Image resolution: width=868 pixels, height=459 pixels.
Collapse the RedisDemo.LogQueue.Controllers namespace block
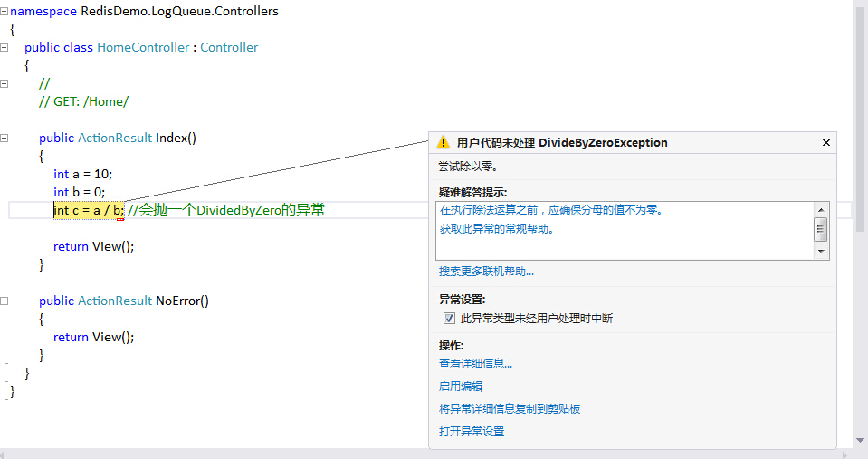click(5, 12)
